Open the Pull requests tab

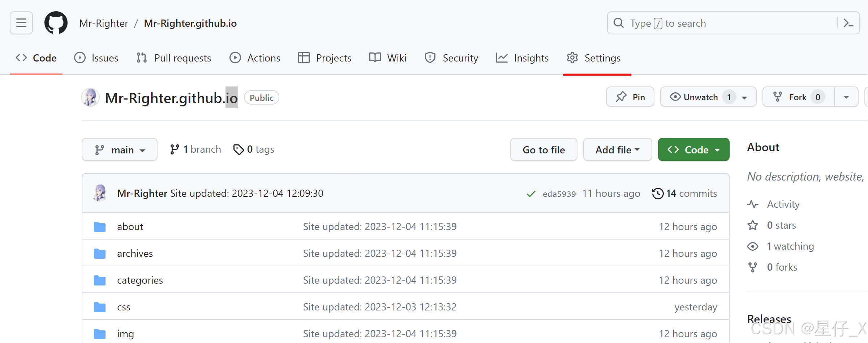point(174,58)
